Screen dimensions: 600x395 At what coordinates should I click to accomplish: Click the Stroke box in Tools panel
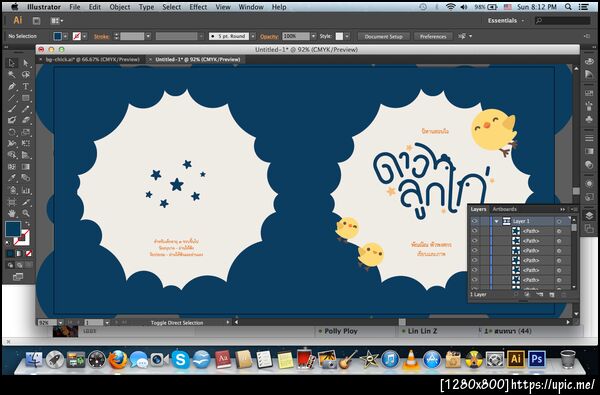[x=22, y=237]
